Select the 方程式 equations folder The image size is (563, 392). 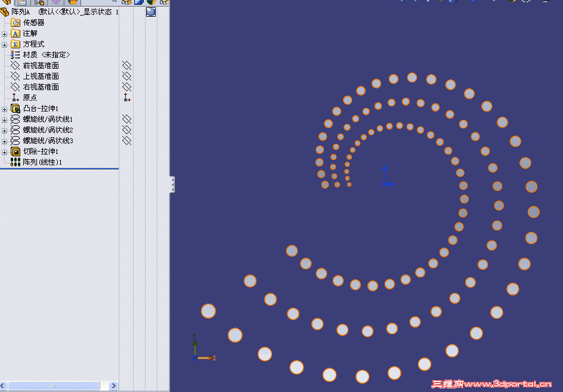pyautogui.click(x=27, y=44)
